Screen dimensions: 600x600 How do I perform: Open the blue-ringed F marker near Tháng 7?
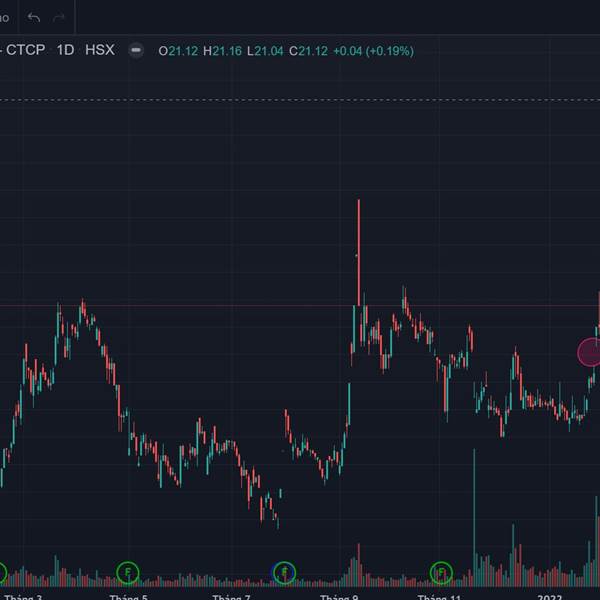pos(284,572)
